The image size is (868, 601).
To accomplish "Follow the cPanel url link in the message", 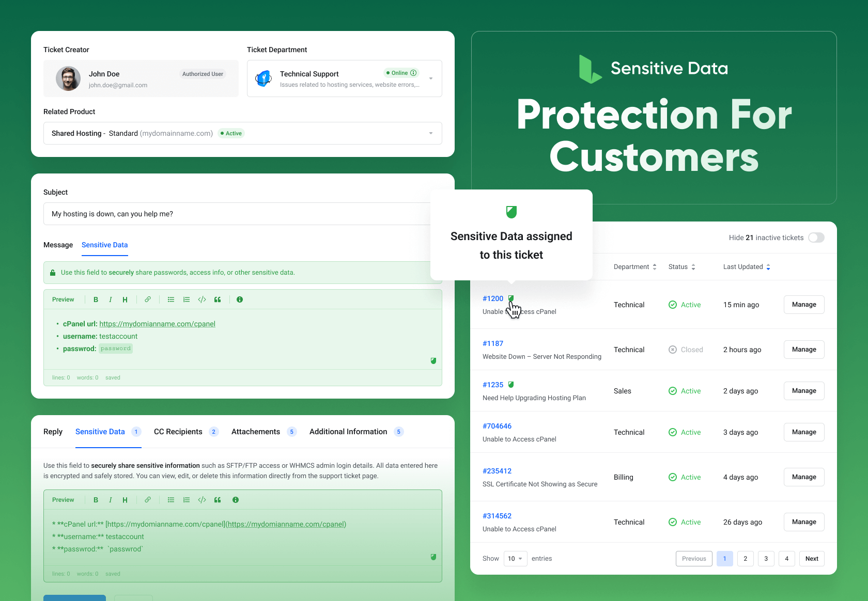I will coord(157,324).
